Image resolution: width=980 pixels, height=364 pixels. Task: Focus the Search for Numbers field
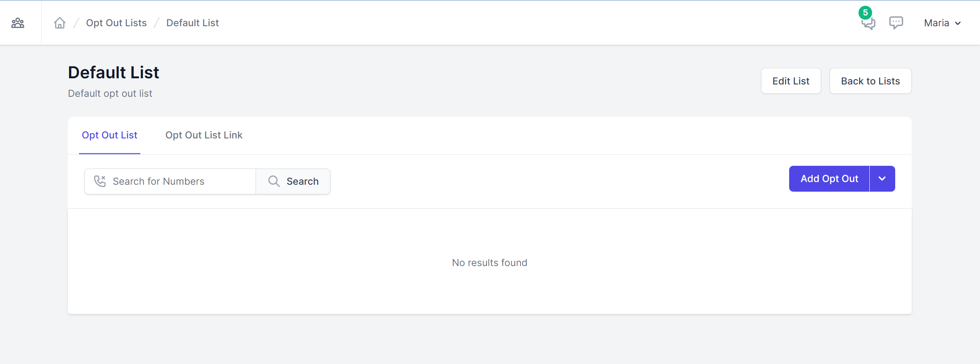click(x=170, y=181)
